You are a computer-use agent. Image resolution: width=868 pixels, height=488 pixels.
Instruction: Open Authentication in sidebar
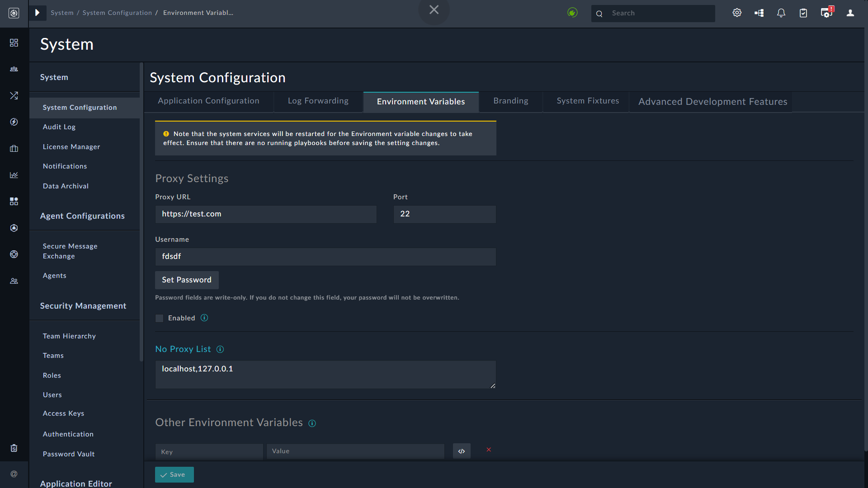tap(68, 434)
